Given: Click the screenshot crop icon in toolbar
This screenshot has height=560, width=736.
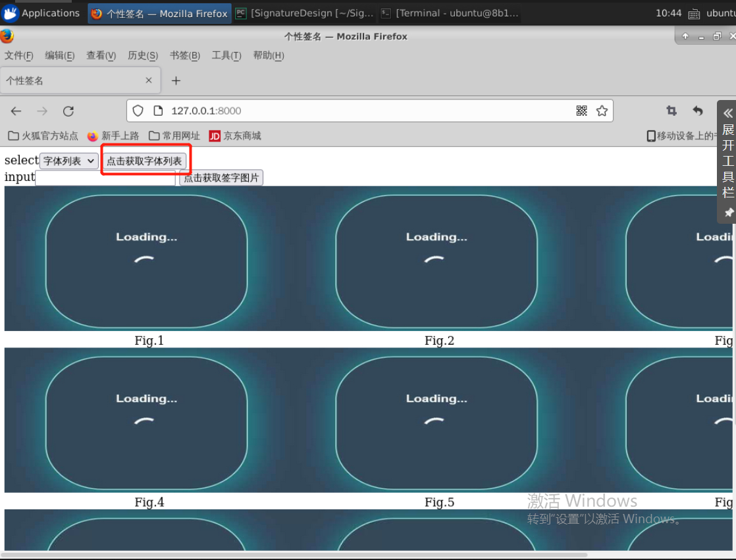Looking at the screenshot, I should click(x=671, y=111).
